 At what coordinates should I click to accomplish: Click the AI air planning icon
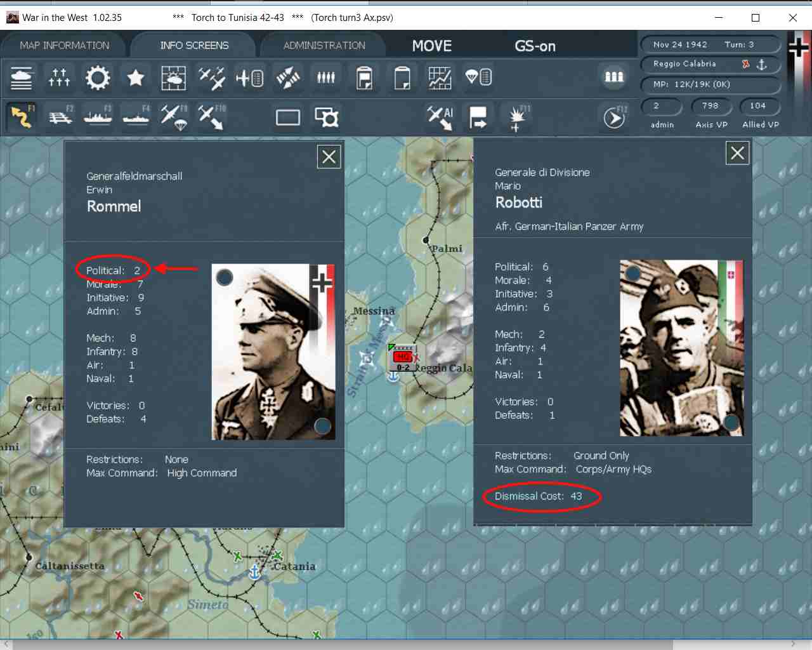[440, 117]
